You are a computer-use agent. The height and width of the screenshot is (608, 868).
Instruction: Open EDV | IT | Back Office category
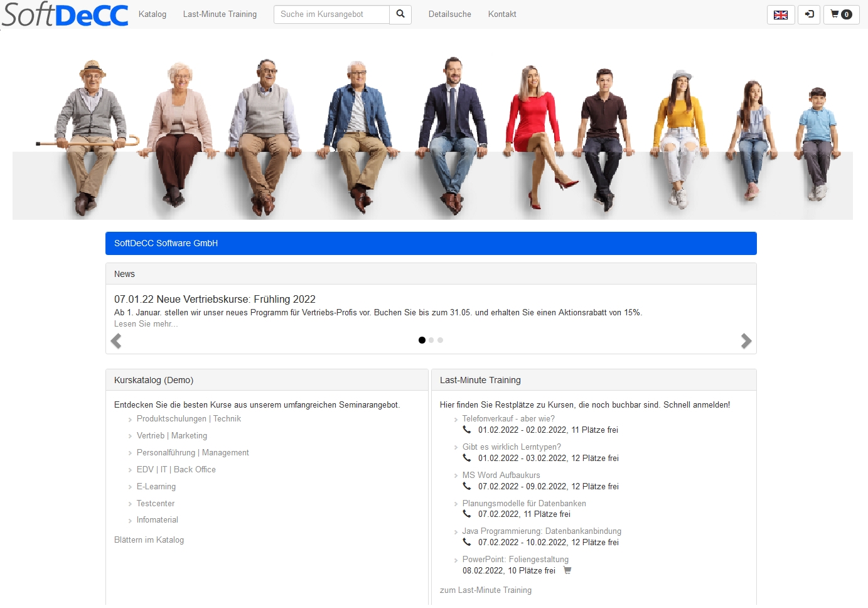click(x=176, y=470)
